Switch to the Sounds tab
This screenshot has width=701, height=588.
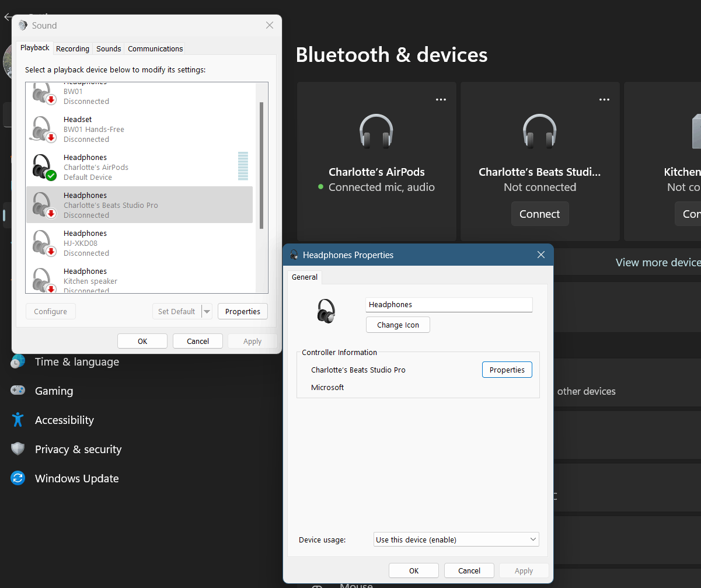[x=109, y=49]
